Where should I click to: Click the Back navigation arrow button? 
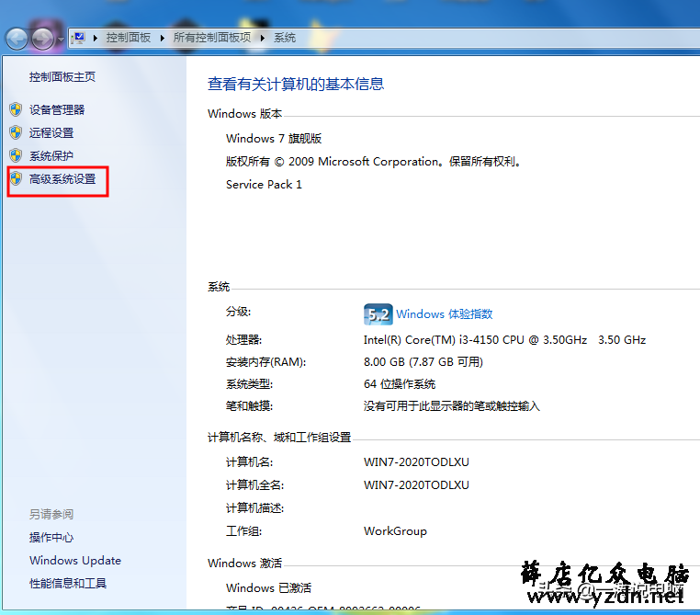click(x=17, y=39)
